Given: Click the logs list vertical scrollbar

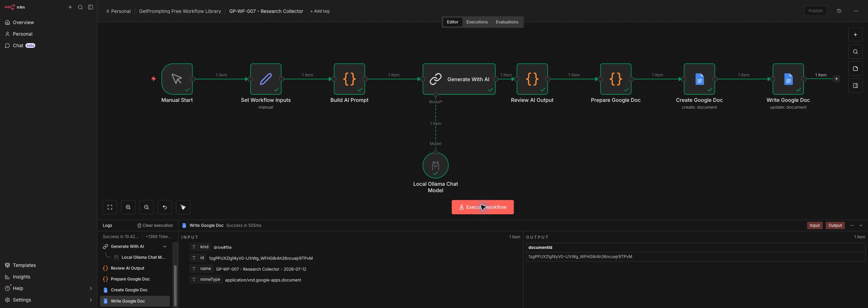Looking at the screenshot, I should pyautogui.click(x=175, y=285).
